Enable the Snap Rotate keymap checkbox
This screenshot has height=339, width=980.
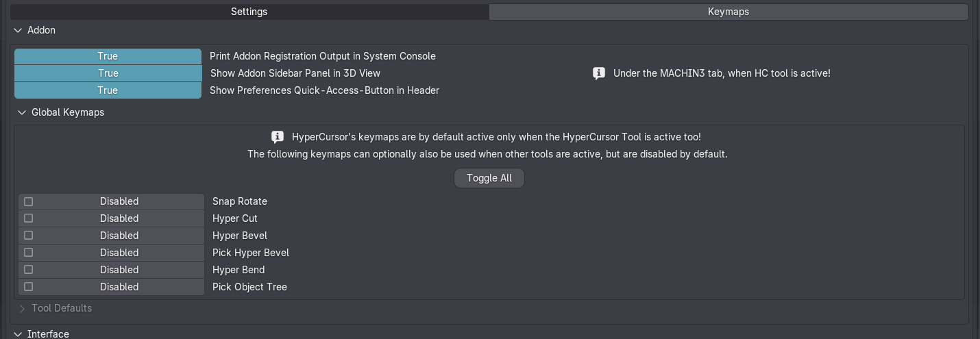tap(29, 201)
